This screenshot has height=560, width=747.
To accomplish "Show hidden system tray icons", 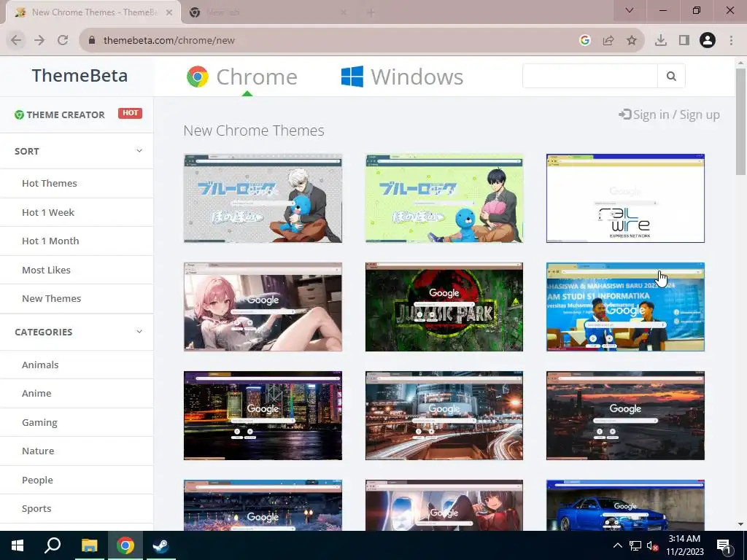I will tap(617, 545).
